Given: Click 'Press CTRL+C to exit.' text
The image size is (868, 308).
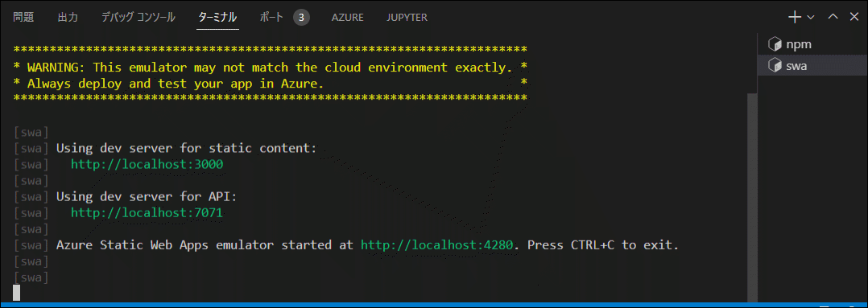Looking at the screenshot, I should pyautogui.click(x=603, y=244).
